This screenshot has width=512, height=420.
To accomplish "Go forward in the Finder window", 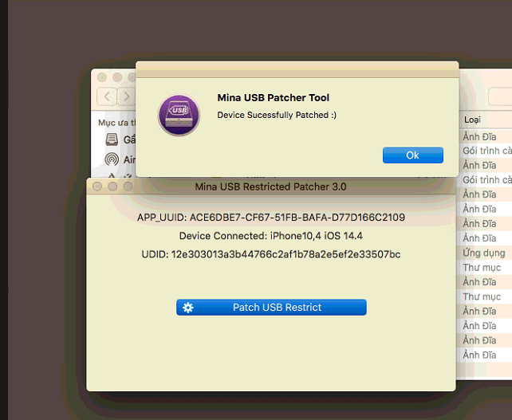I will [127, 96].
